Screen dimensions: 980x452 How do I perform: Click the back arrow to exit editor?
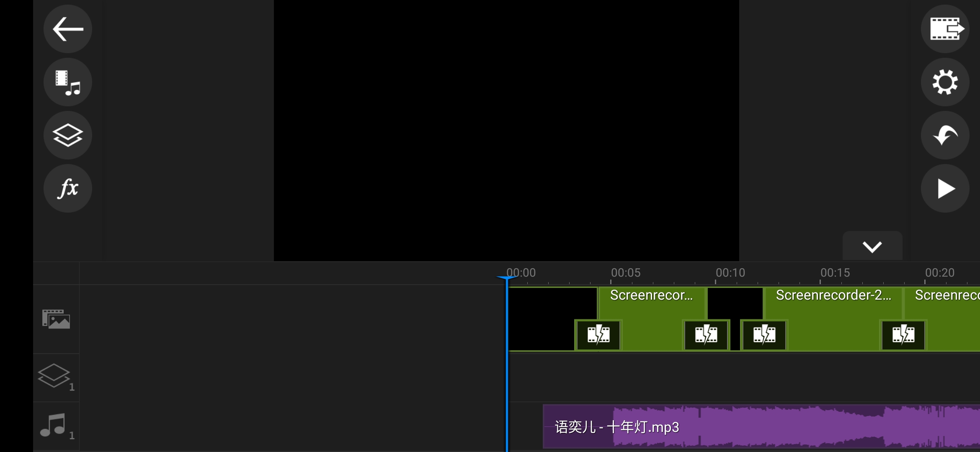tap(67, 28)
